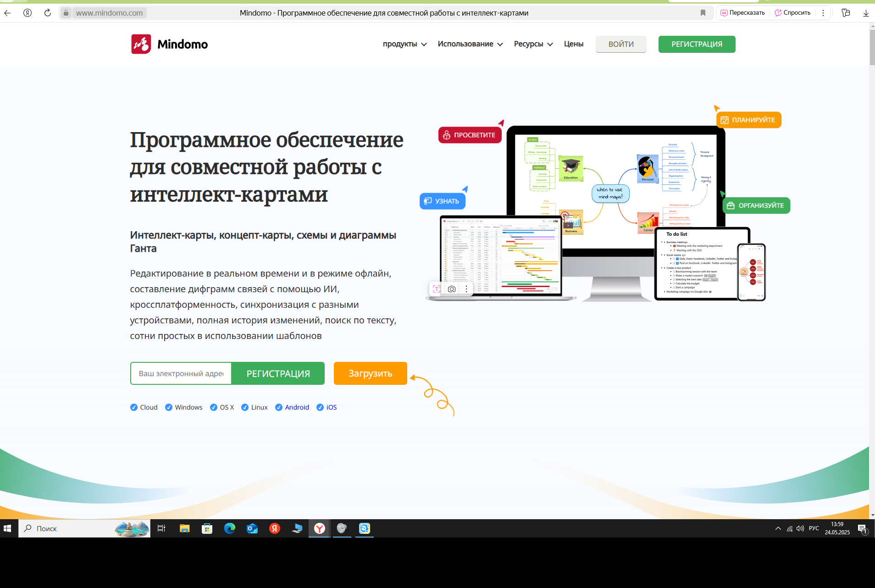Click the browser page reload icon
This screenshot has width=875, height=588.
48,13
